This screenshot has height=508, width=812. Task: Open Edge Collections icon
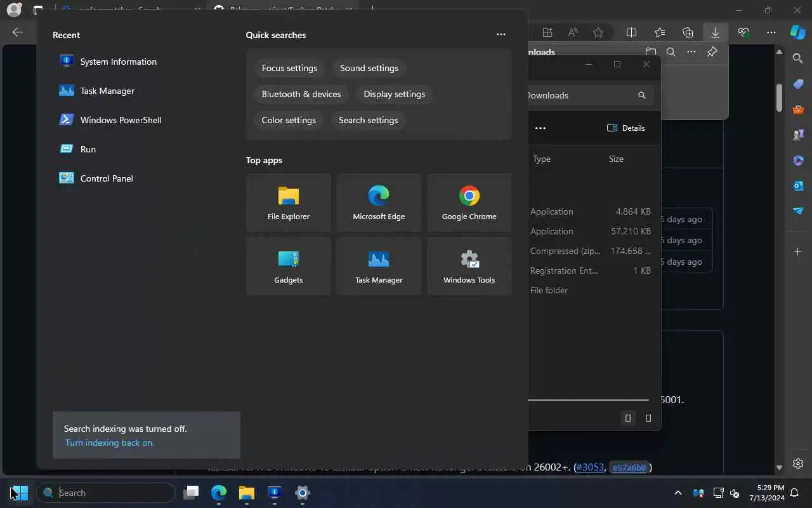[688, 32]
